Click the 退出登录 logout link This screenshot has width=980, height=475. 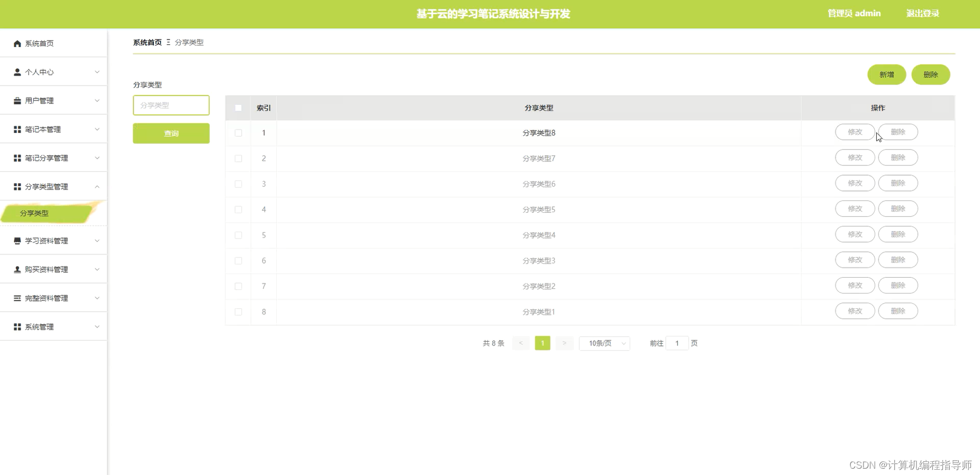[922, 14]
